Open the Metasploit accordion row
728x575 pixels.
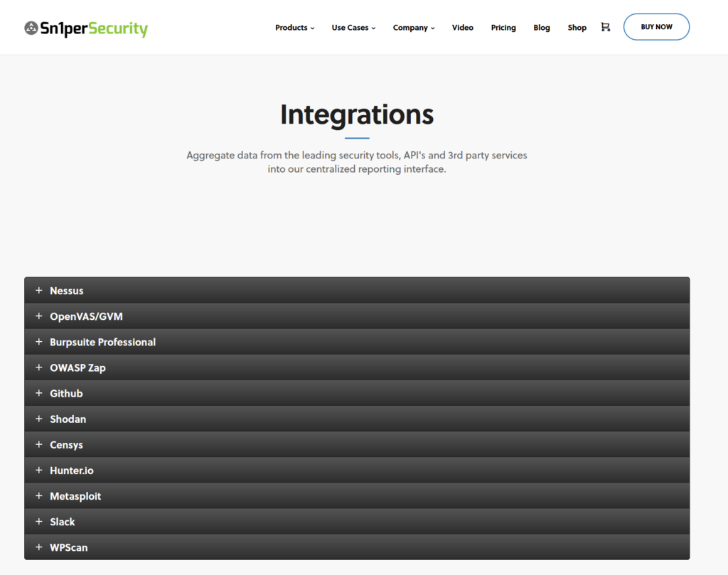(357, 496)
